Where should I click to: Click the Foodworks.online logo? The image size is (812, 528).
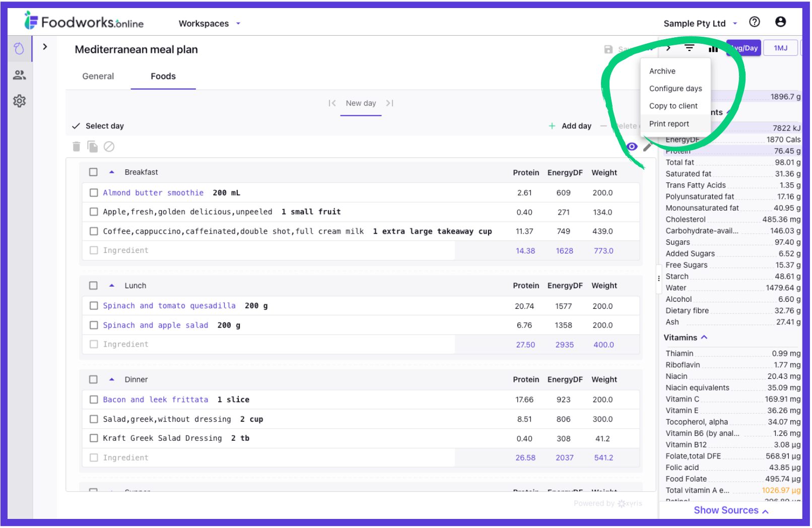click(x=84, y=22)
